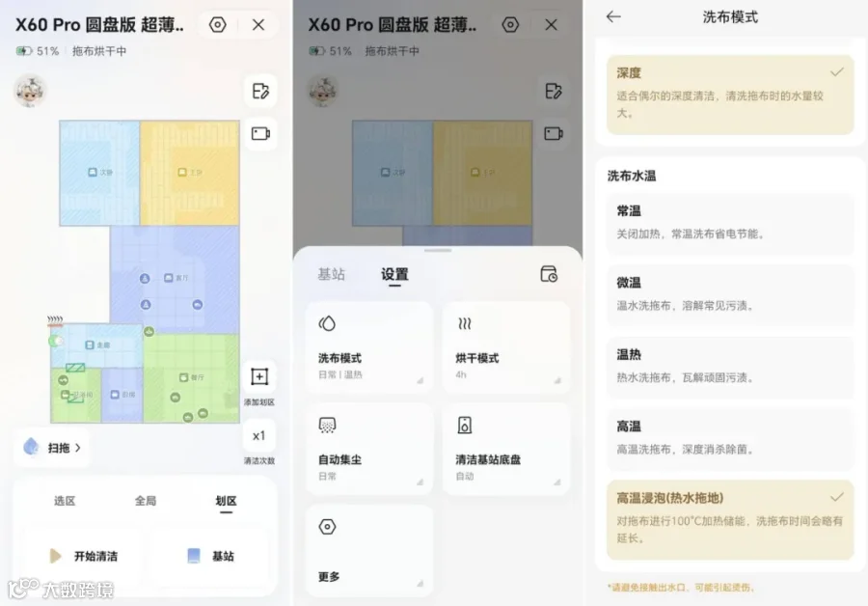868x606 pixels.
Task: Select the 厨房 room on the map
Action: click(x=122, y=395)
